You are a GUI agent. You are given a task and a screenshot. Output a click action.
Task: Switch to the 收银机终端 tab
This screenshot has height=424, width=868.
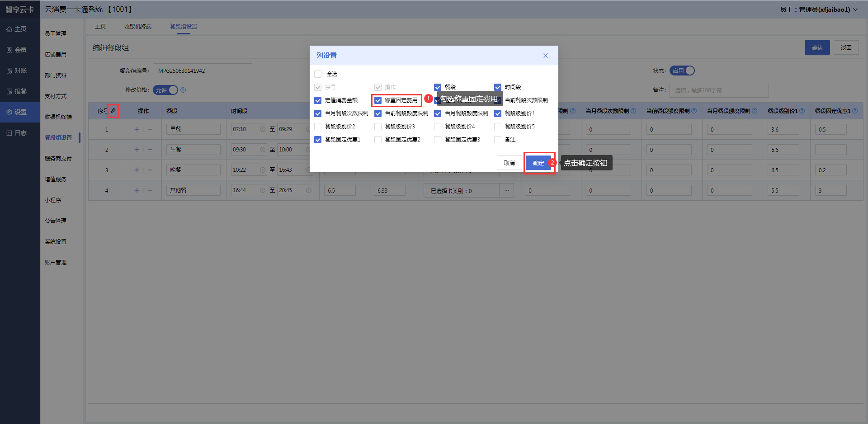click(138, 27)
